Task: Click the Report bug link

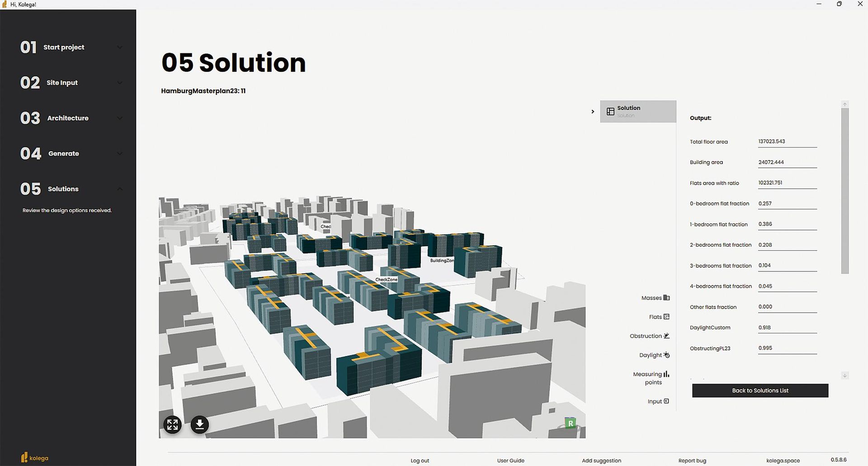Action: click(692, 461)
